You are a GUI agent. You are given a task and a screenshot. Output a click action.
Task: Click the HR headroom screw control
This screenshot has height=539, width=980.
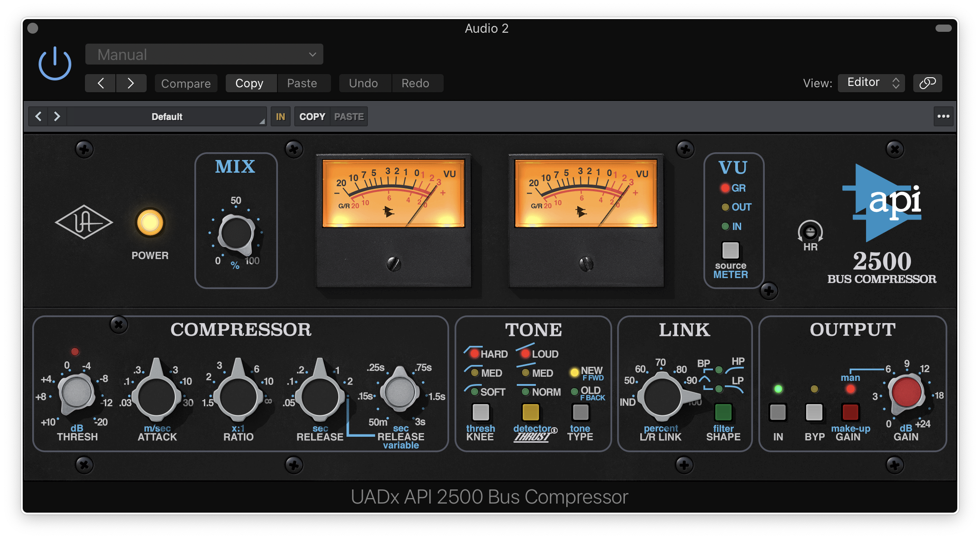pyautogui.click(x=810, y=232)
